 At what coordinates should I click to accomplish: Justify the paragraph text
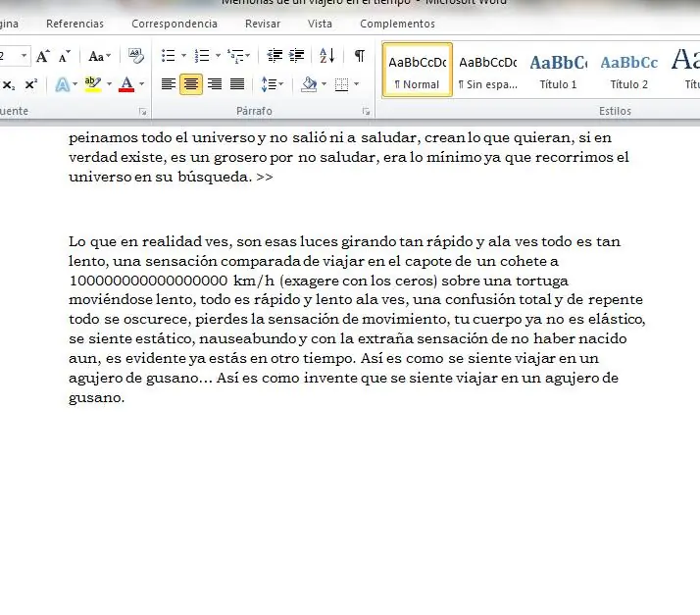coord(237,84)
